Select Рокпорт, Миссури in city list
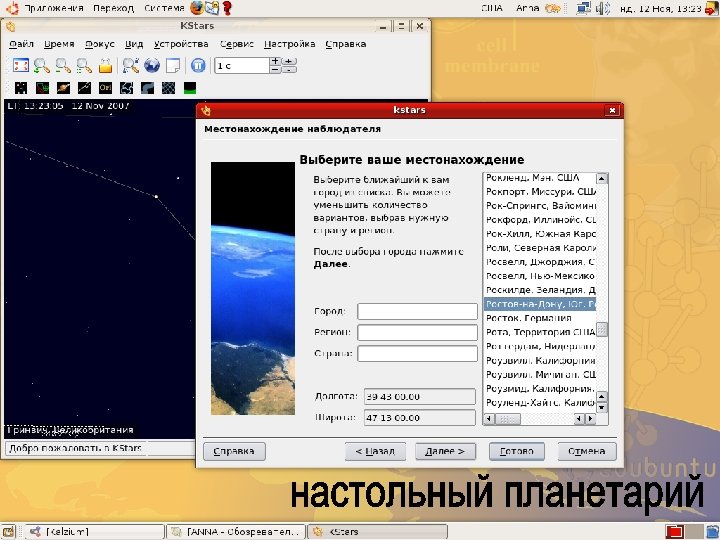720x540 pixels. pos(540,191)
